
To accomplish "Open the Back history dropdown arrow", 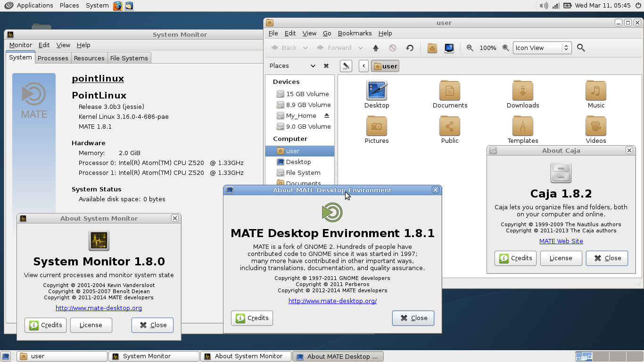I will (305, 48).
